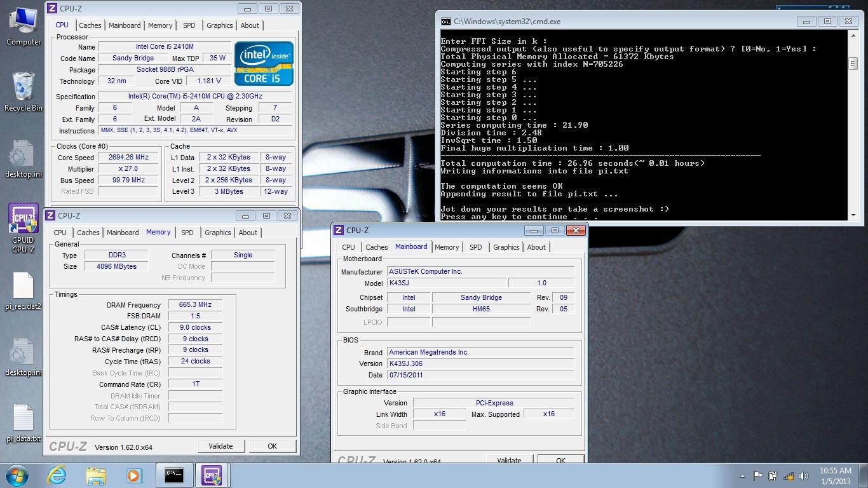The width and height of the screenshot is (868, 488).
Task: Click the FSB:DRAM value '1:5'
Action: tap(195, 316)
